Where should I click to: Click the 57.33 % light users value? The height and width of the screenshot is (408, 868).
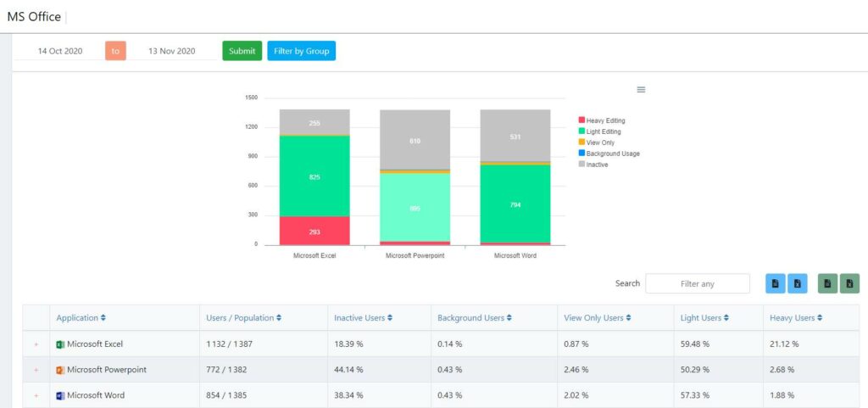click(695, 396)
